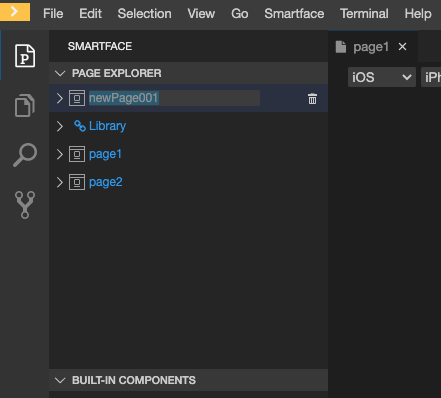Click the page icon beside page2
This screenshot has width=441, height=398.
point(77,182)
